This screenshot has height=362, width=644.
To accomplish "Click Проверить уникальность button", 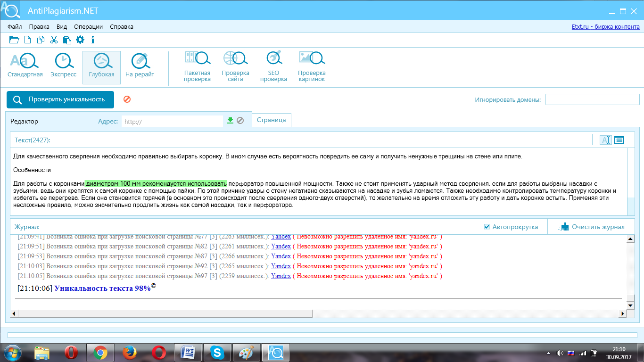I will coord(60,99).
